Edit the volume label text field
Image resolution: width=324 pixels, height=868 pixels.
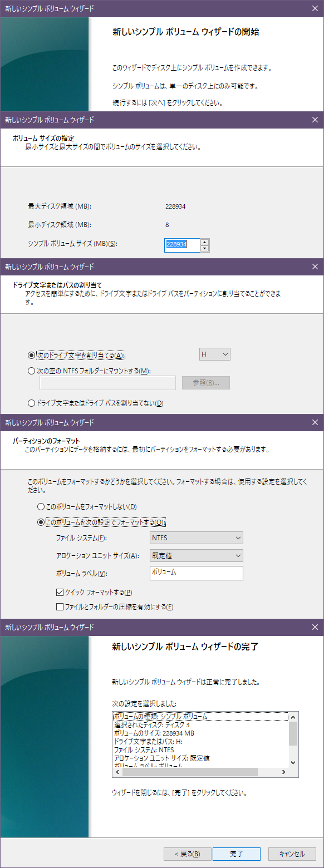[195, 573]
